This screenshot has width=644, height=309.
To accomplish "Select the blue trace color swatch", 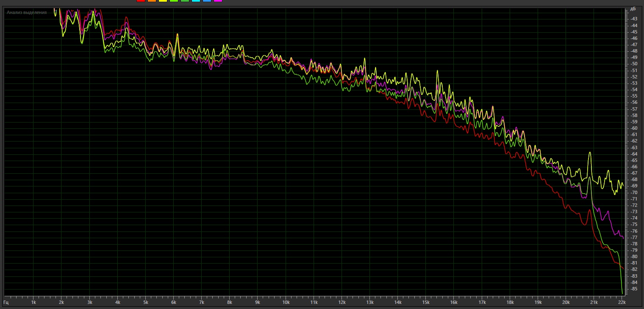I will pyautogui.click(x=207, y=1).
